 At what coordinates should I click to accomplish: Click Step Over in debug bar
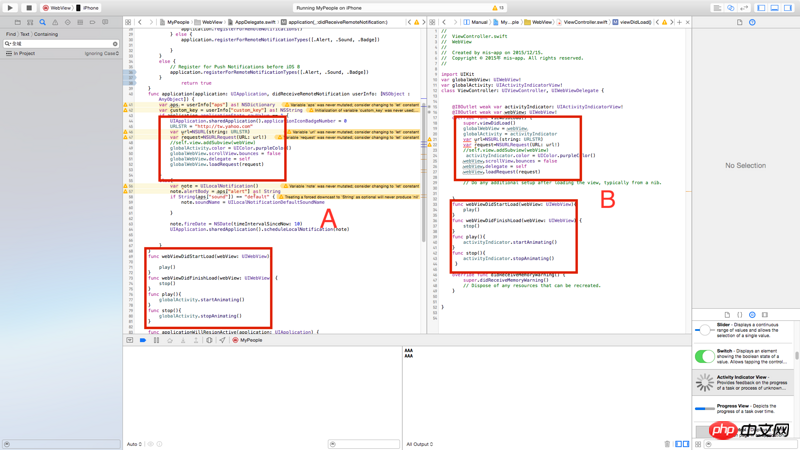169,340
